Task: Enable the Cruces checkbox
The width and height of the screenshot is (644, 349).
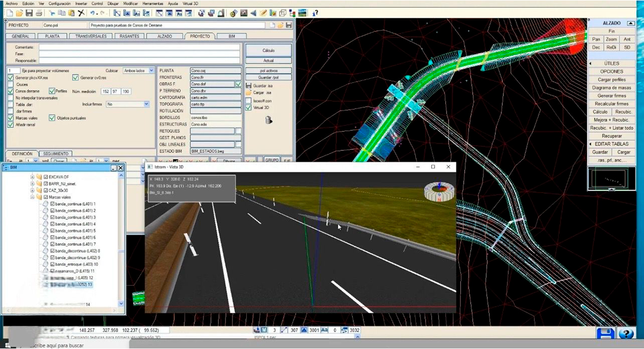Action: coord(11,84)
